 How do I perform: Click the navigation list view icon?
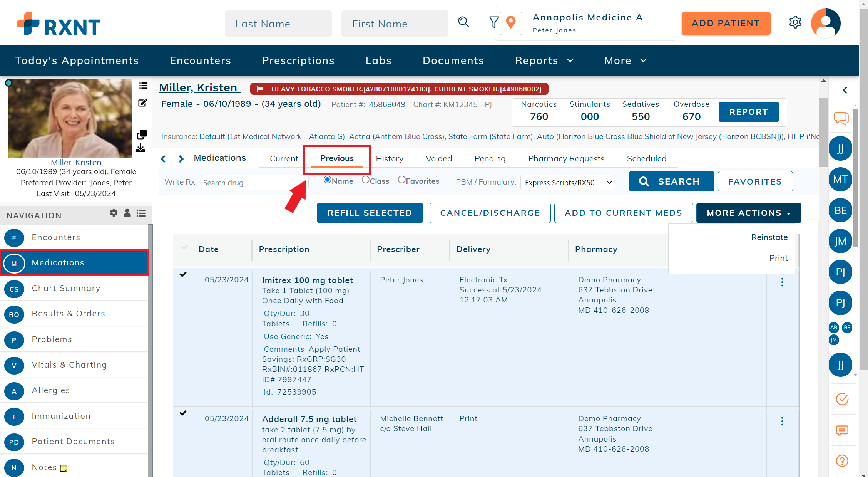coord(141,213)
